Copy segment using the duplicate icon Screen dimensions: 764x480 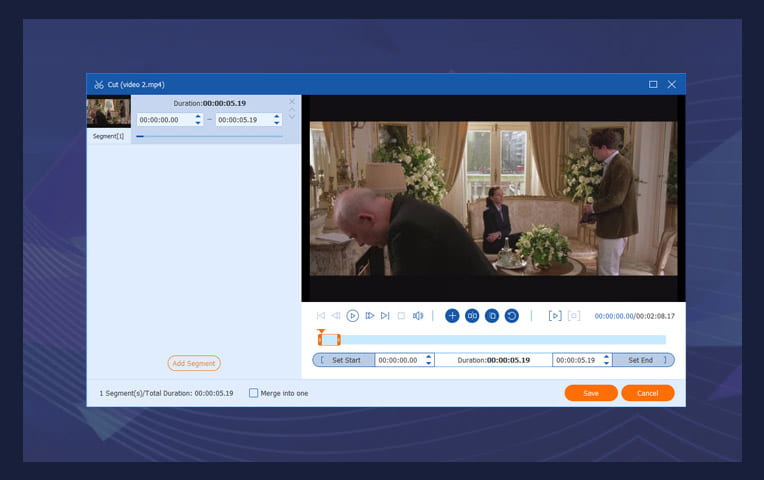click(x=492, y=316)
